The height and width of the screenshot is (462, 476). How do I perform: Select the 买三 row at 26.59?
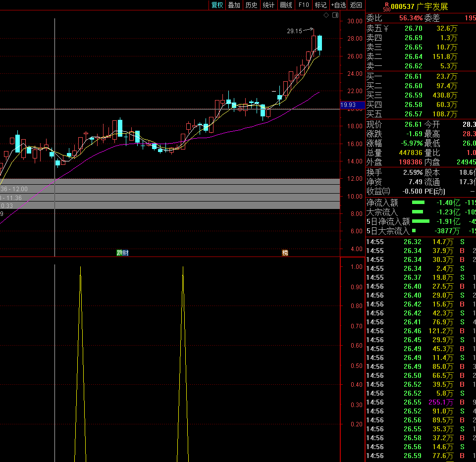[421, 95]
